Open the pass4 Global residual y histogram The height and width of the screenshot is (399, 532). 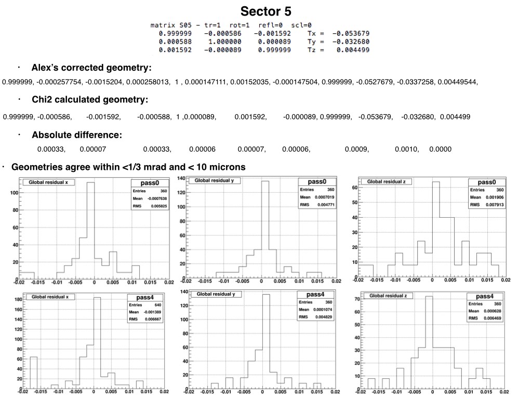259,342
